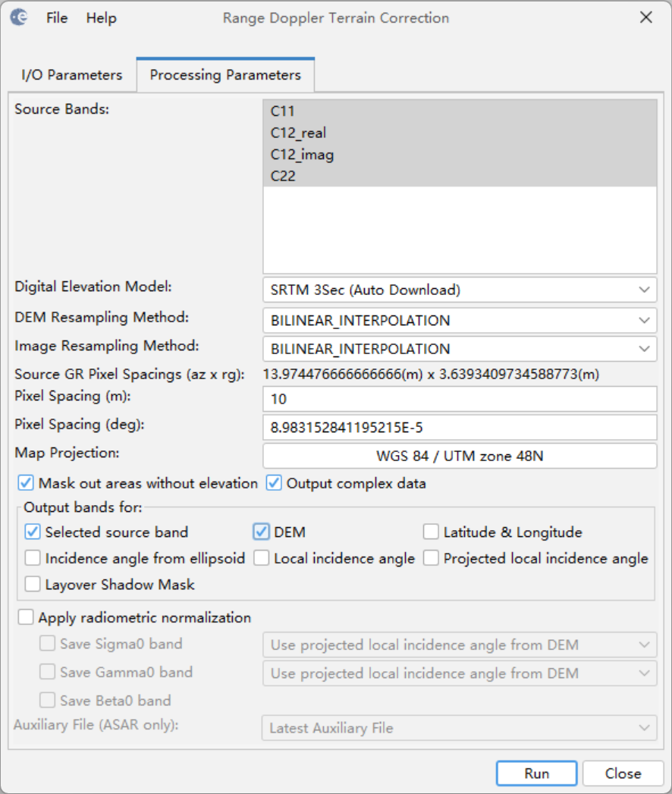672x794 pixels.
Task: Select the Processing Parameters tab
Action: click(225, 75)
